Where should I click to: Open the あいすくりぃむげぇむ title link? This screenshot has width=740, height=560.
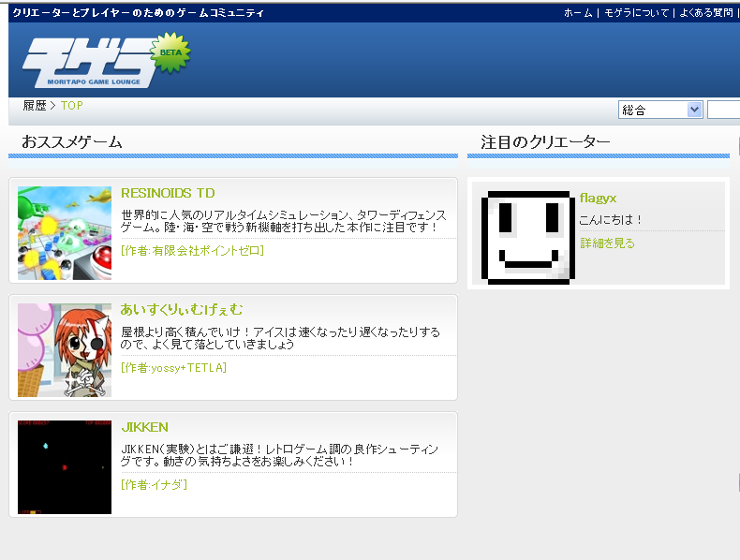click(182, 309)
